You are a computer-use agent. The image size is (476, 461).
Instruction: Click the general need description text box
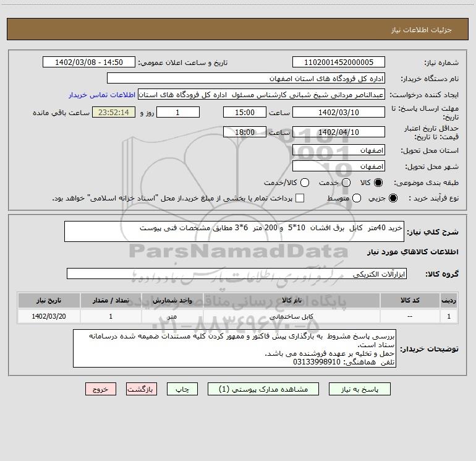(234, 231)
